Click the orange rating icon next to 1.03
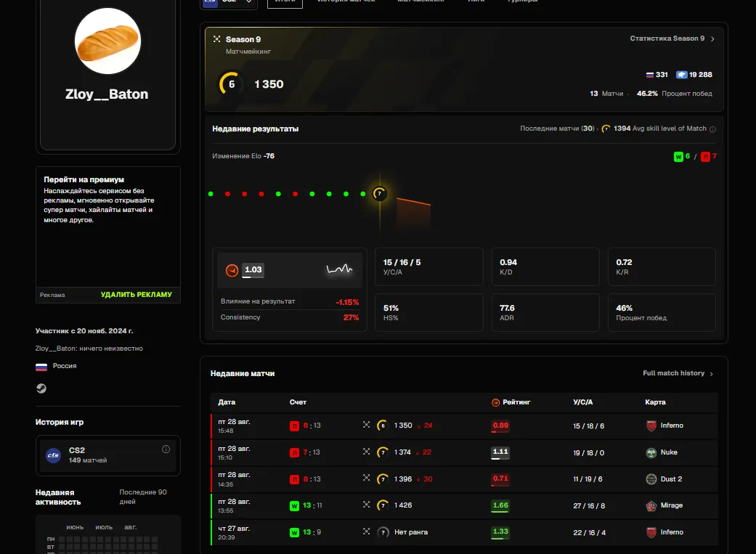 232,271
